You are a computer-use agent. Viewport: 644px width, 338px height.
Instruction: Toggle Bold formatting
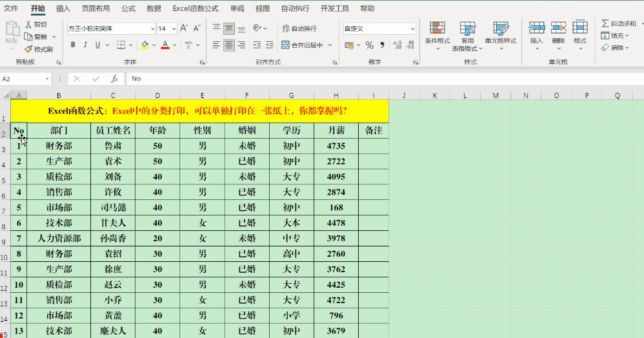73,45
